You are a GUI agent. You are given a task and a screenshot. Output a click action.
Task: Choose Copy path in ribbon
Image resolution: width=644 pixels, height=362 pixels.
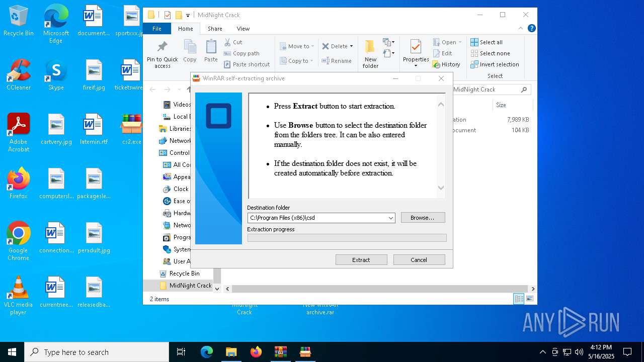coord(242,53)
